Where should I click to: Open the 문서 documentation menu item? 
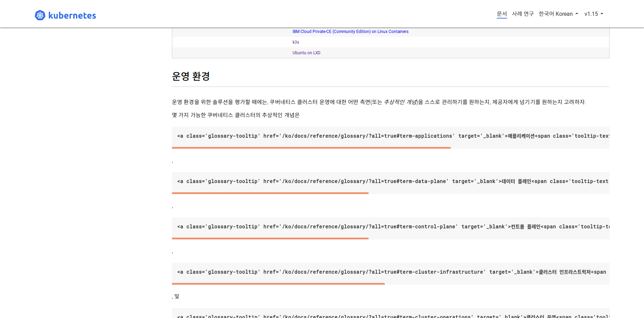[x=502, y=14]
